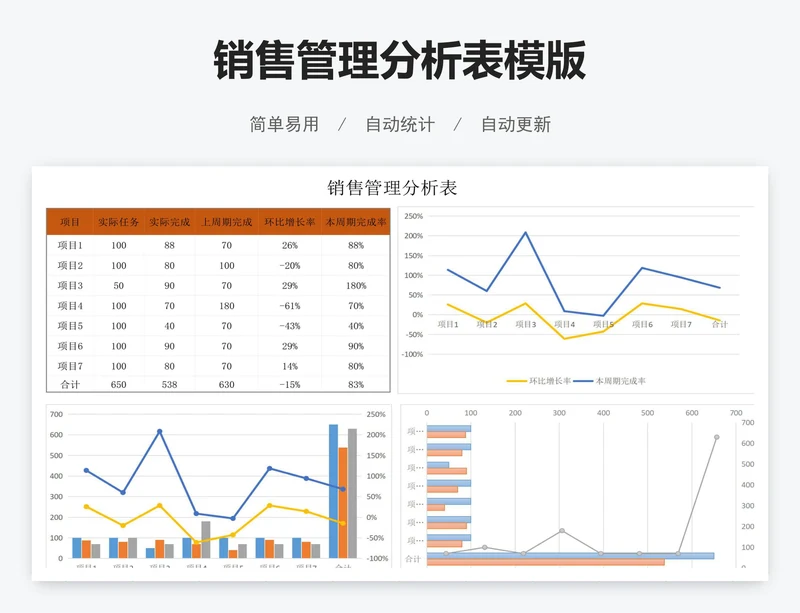Click the 项目7 row label in table
Image resolution: width=800 pixels, height=613 pixels.
(x=70, y=366)
